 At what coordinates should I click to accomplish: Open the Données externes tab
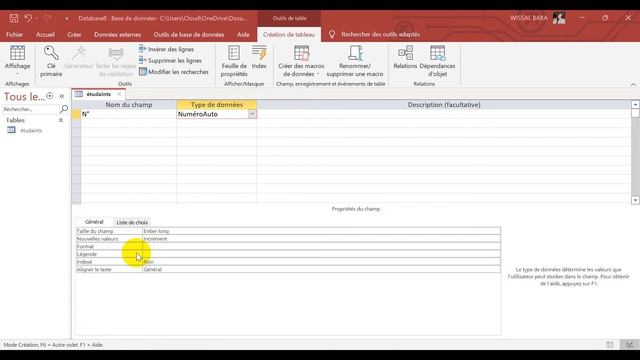118,35
